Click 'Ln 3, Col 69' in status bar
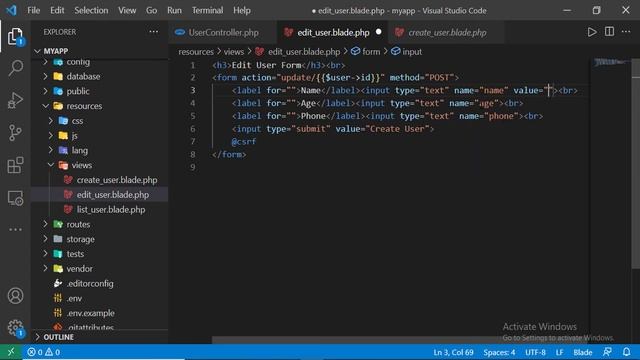The height and width of the screenshot is (360, 640). 453,352
